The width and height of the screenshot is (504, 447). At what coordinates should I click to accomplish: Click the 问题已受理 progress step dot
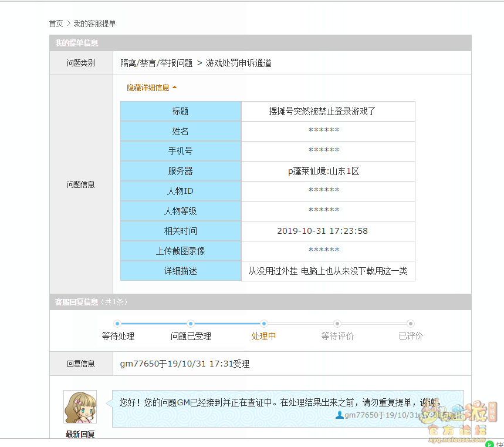[191, 324]
